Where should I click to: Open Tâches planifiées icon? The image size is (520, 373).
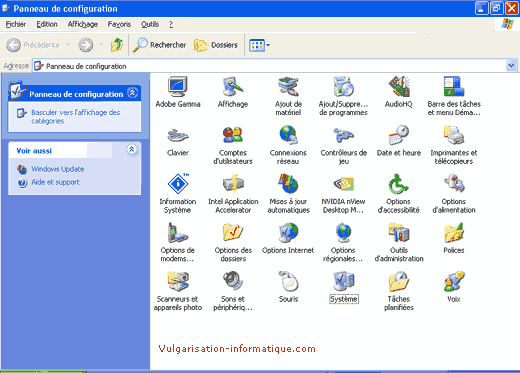(399, 282)
